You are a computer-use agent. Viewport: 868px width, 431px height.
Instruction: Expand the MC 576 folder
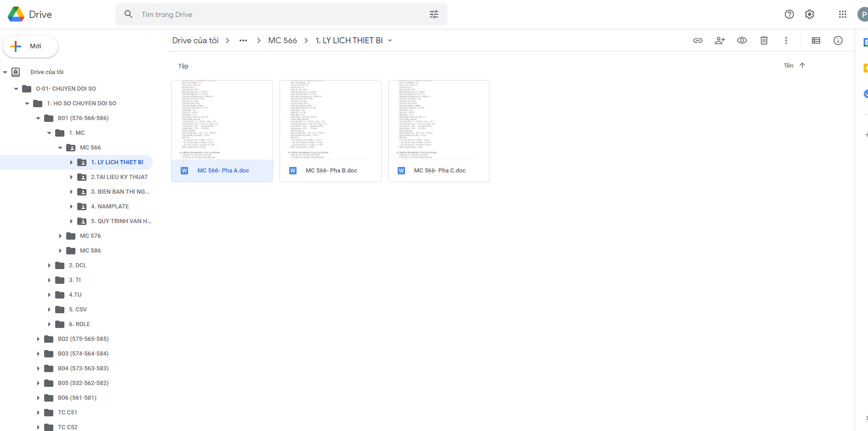[x=60, y=236]
